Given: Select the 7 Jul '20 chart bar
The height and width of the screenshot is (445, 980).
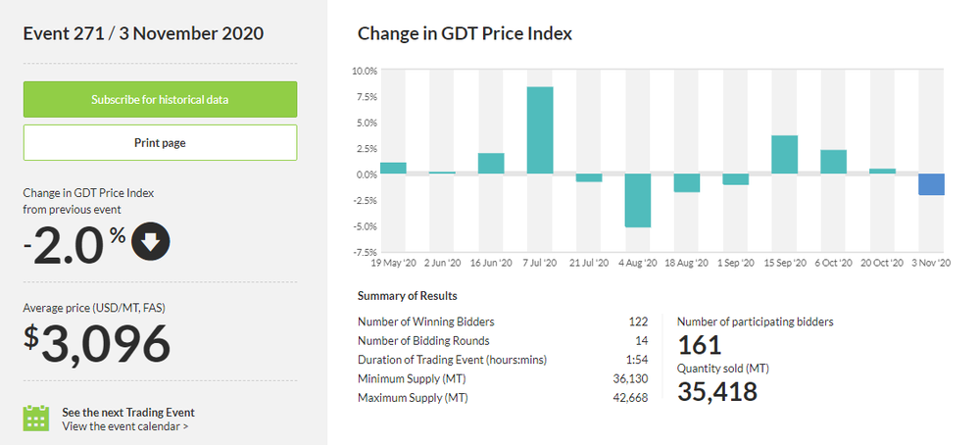Looking at the screenshot, I should [x=540, y=130].
